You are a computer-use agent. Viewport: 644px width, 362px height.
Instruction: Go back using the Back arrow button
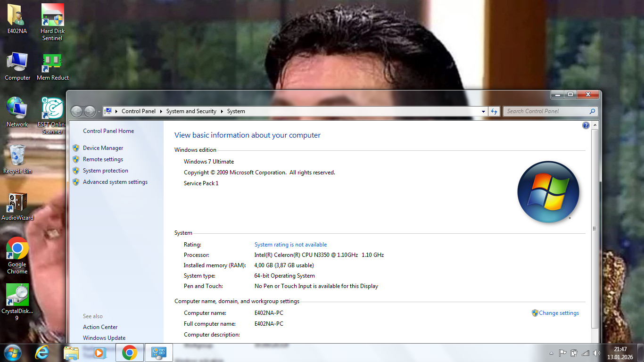[76, 111]
